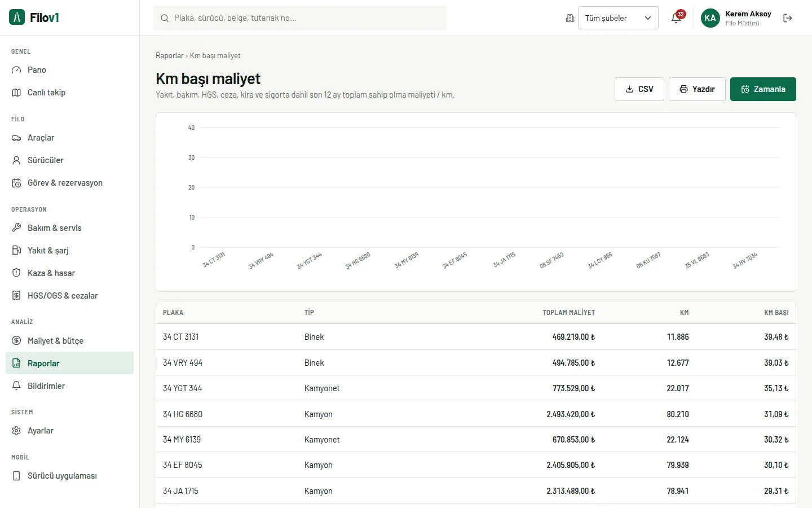The height and width of the screenshot is (508, 812).
Task: Open Ayarlar settings page
Action: tap(69, 431)
